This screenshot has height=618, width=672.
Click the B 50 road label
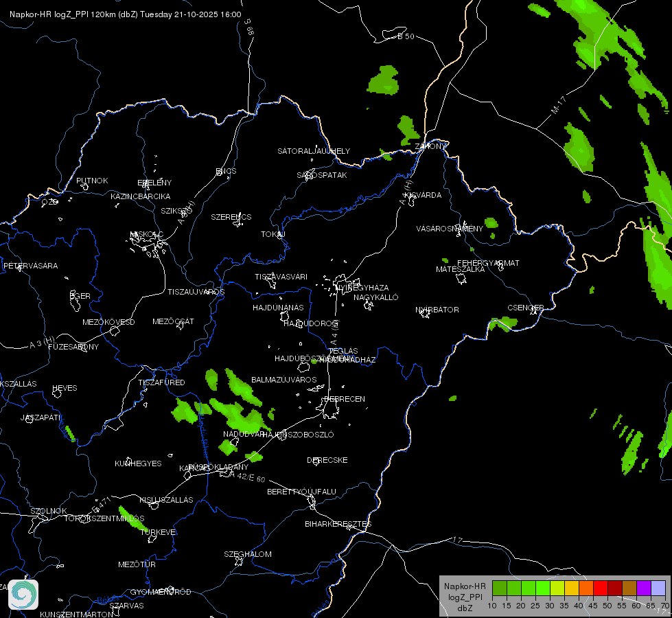point(406,36)
